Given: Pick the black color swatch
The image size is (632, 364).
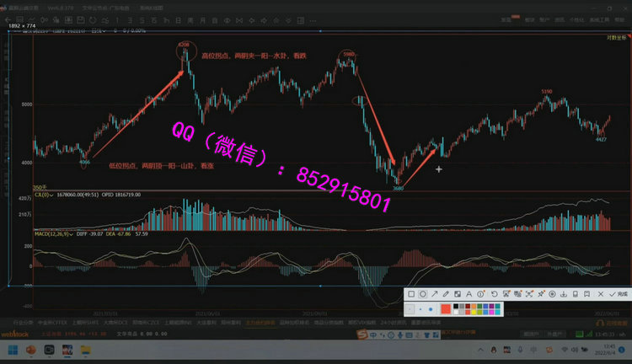Looking at the screenshot, I should click(456, 306).
